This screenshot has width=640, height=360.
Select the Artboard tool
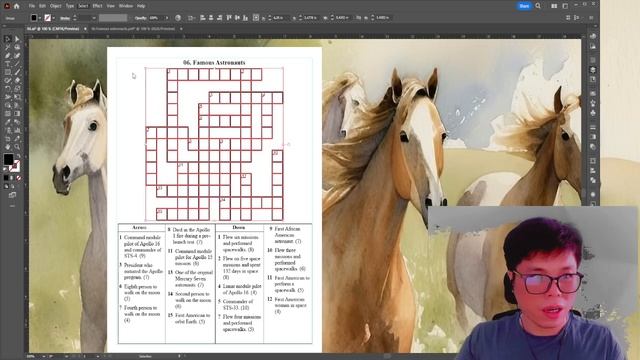pyautogui.click(x=7, y=138)
